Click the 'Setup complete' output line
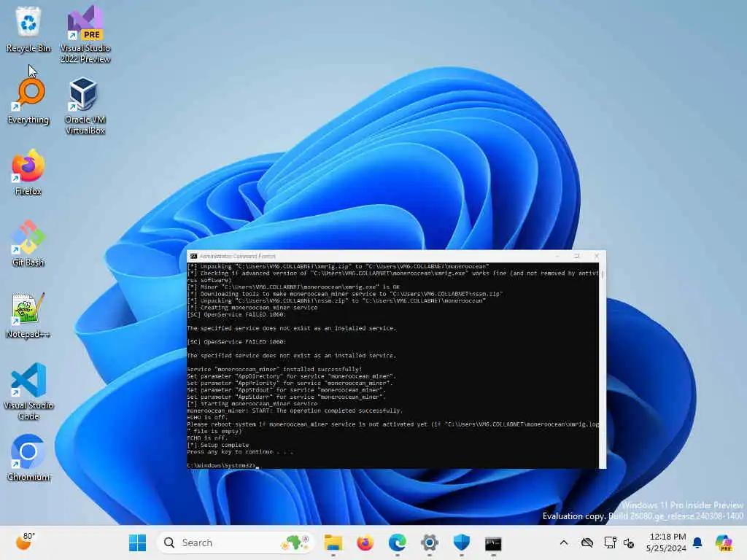 pos(217,446)
